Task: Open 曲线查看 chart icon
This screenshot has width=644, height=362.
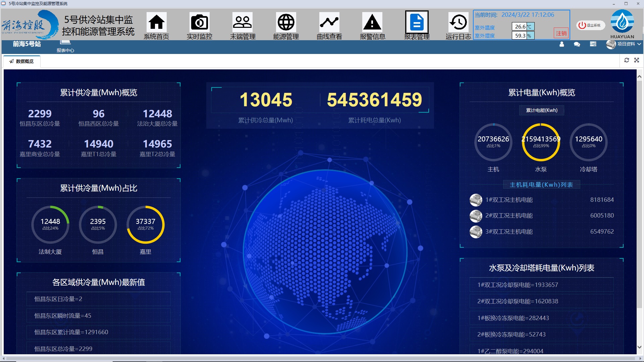Action: pyautogui.click(x=329, y=23)
